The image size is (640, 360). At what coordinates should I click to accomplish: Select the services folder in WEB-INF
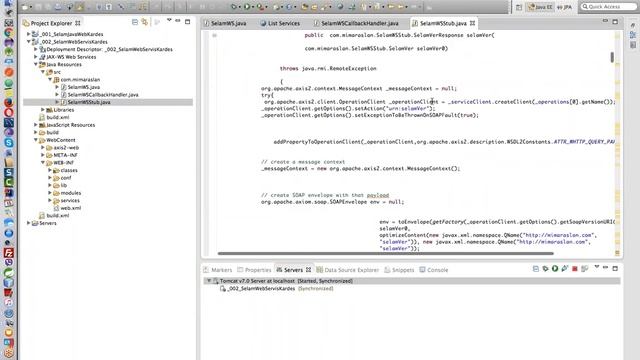tap(70, 200)
